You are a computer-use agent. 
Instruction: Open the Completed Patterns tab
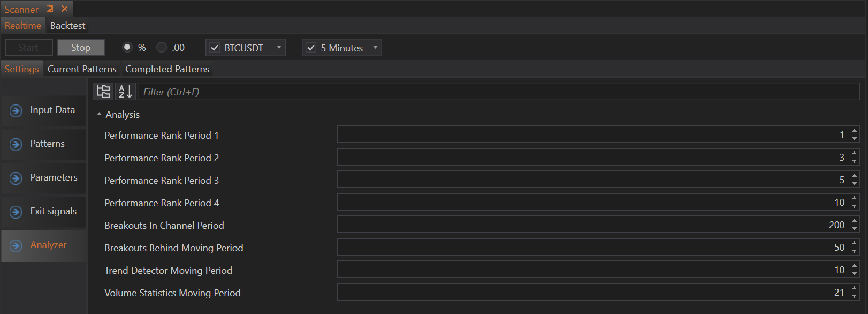(x=167, y=69)
